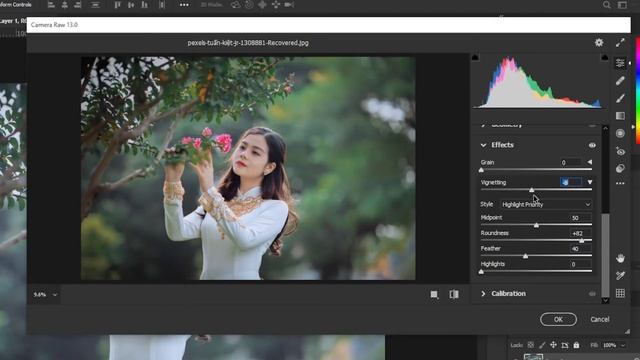Click the Vignetting value field
The height and width of the screenshot is (360, 640).
(571, 182)
